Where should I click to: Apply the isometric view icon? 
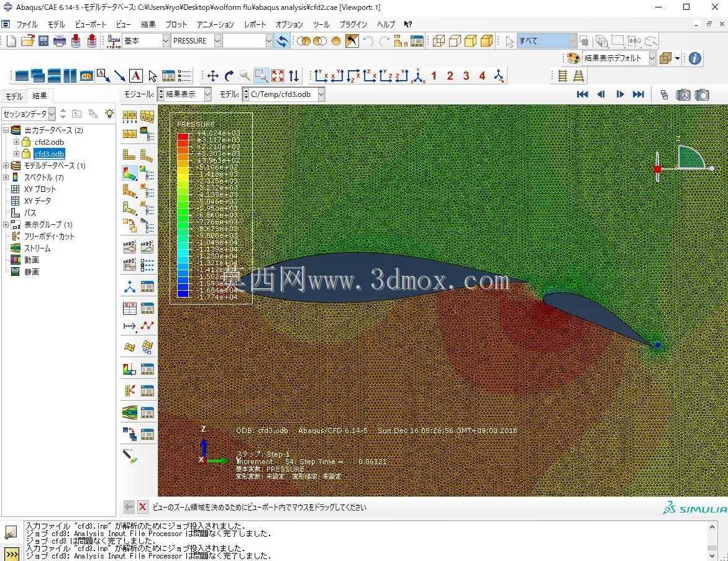point(418,76)
